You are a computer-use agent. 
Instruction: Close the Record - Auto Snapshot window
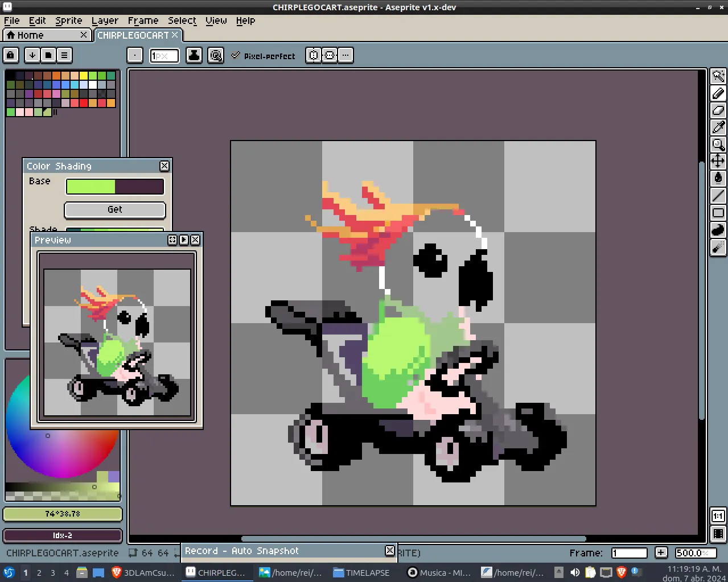(x=390, y=551)
